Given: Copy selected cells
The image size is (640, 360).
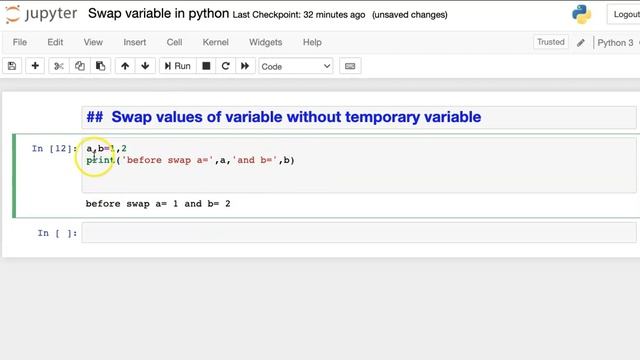Looking at the screenshot, I should (80, 66).
